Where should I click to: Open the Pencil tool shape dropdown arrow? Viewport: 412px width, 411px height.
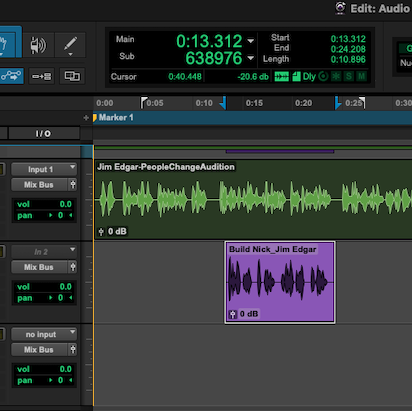point(70,54)
